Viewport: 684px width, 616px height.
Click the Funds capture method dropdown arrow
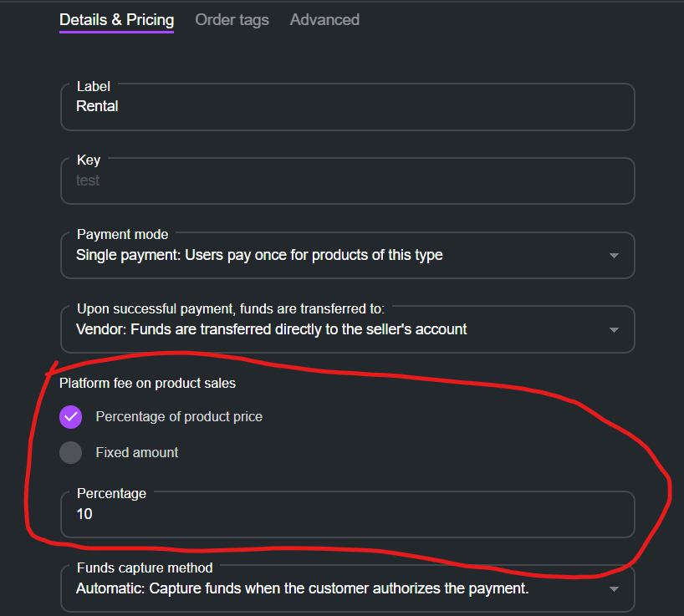point(614,589)
